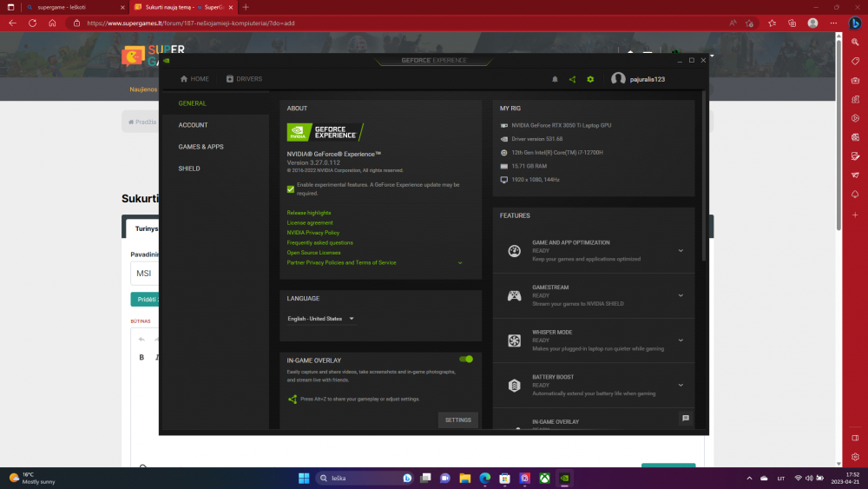Expand Partner Privacy Policies chevron
Image resolution: width=868 pixels, height=489 pixels.
[460, 263]
